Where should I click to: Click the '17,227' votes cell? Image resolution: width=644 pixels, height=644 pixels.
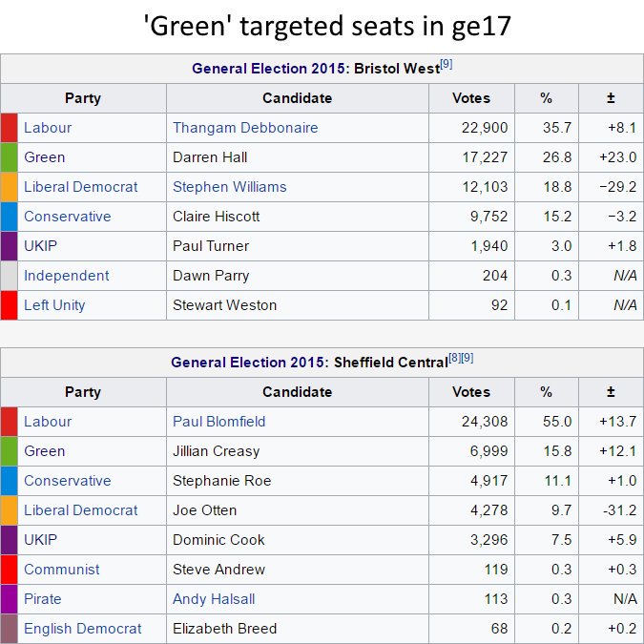click(471, 157)
